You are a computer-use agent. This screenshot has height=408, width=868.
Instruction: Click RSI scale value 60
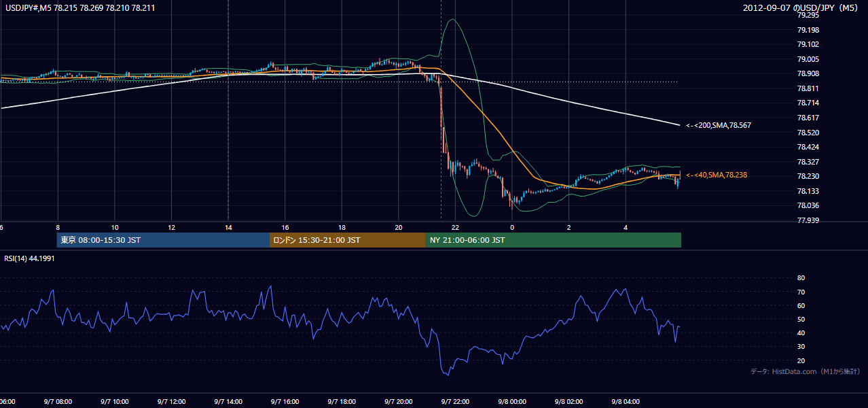(801, 305)
